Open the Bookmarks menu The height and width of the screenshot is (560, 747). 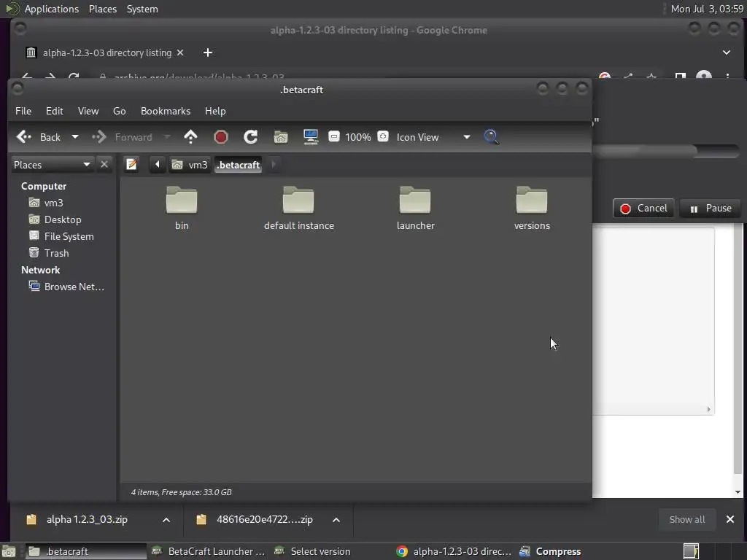[x=166, y=111]
